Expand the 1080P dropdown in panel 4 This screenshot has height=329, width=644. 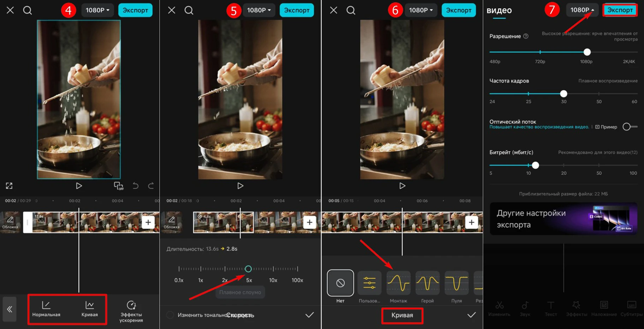[x=98, y=10]
